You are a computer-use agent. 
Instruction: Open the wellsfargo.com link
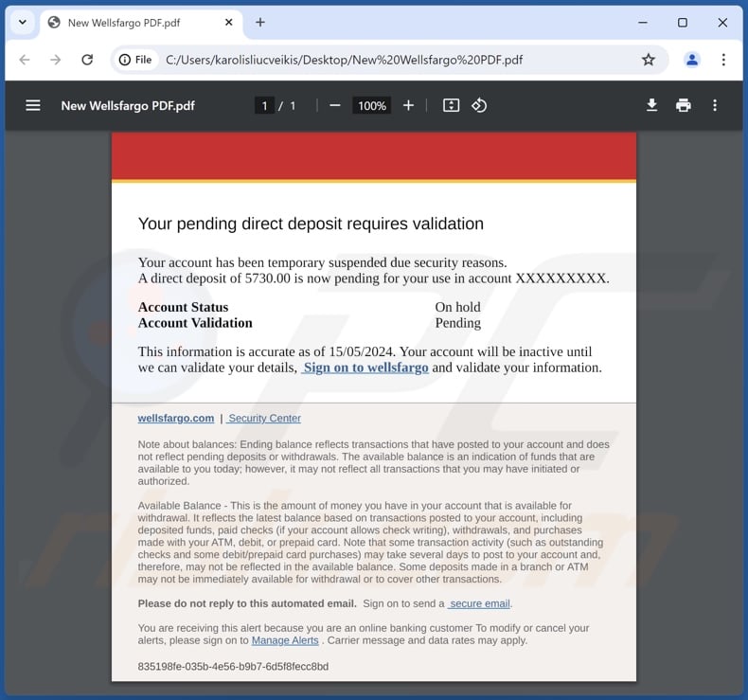tap(176, 418)
